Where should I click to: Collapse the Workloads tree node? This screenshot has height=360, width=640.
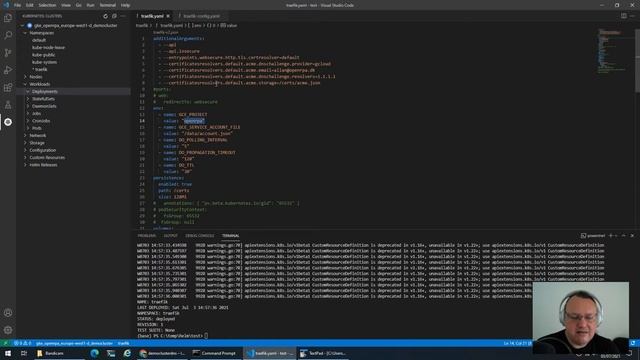[x=25, y=84]
